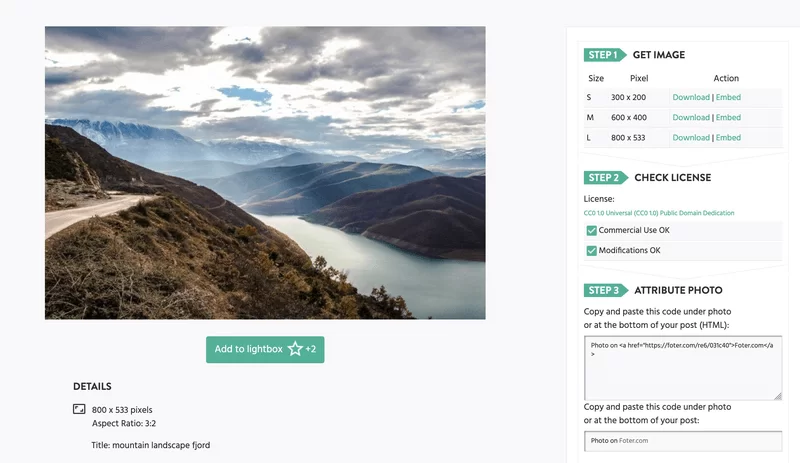
Task: Click the STEP 3 arrow badge
Action: tap(606, 290)
